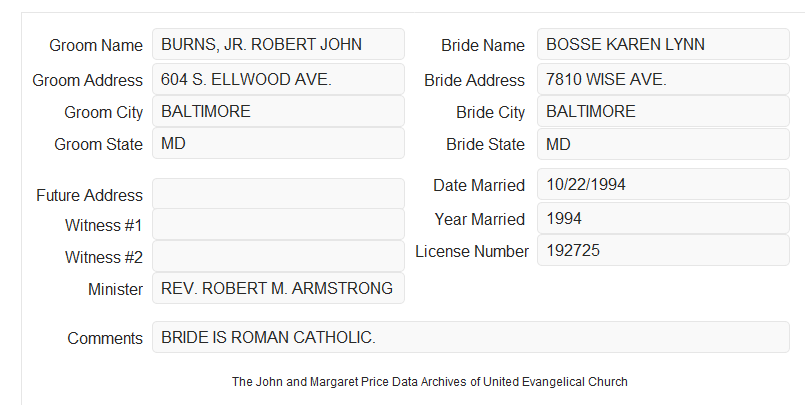The height and width of the screenshot is (405, 805).
Task: Click the Price Data Archives footer text
Action: pos(430,382)
